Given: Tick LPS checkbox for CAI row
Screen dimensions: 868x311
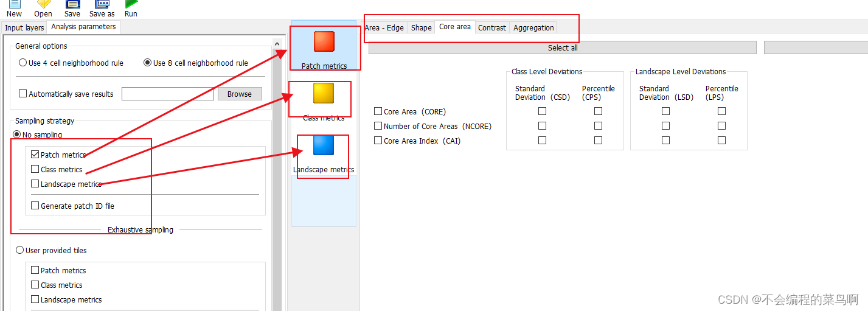Looking at the screenshot, I should click(722, 141).
